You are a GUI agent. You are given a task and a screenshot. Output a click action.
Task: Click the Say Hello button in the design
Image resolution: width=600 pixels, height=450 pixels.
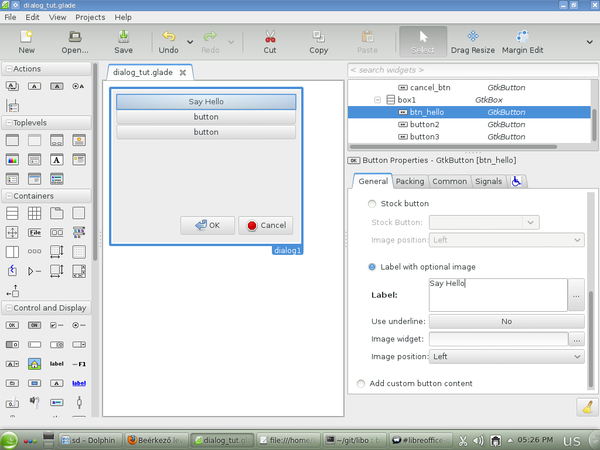pos(206,102)
